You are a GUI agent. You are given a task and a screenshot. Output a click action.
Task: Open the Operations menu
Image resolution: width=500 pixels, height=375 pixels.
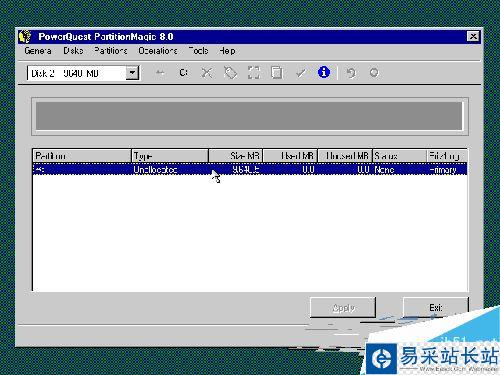[158, 51]
